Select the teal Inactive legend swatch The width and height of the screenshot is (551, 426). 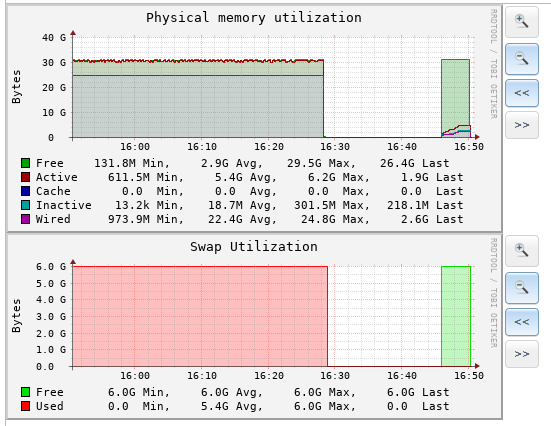(x=25, y=205)
